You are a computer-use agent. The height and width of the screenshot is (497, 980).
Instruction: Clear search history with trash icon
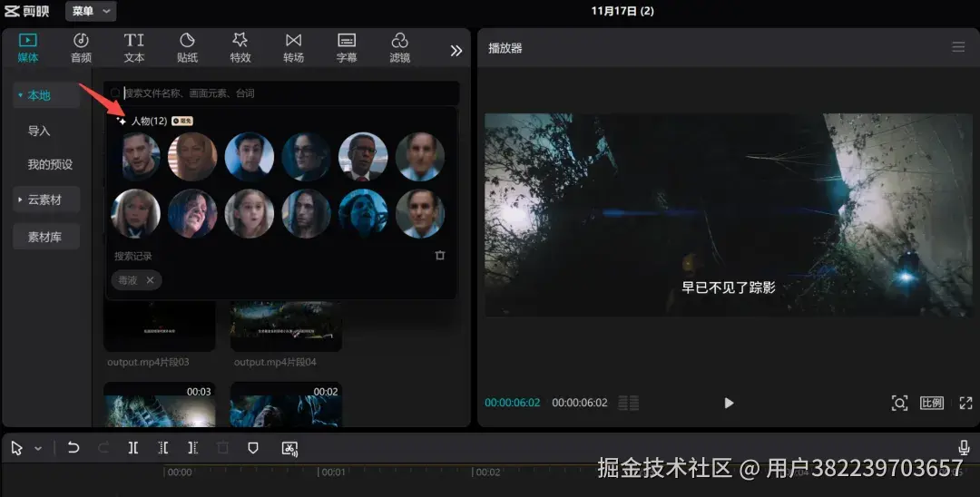440,256
